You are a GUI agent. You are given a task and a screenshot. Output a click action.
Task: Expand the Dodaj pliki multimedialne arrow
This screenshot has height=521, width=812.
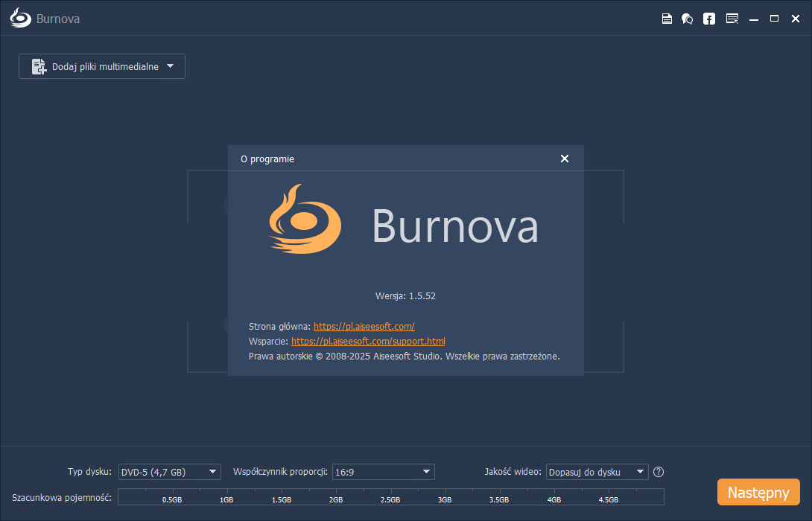[171, 66]
